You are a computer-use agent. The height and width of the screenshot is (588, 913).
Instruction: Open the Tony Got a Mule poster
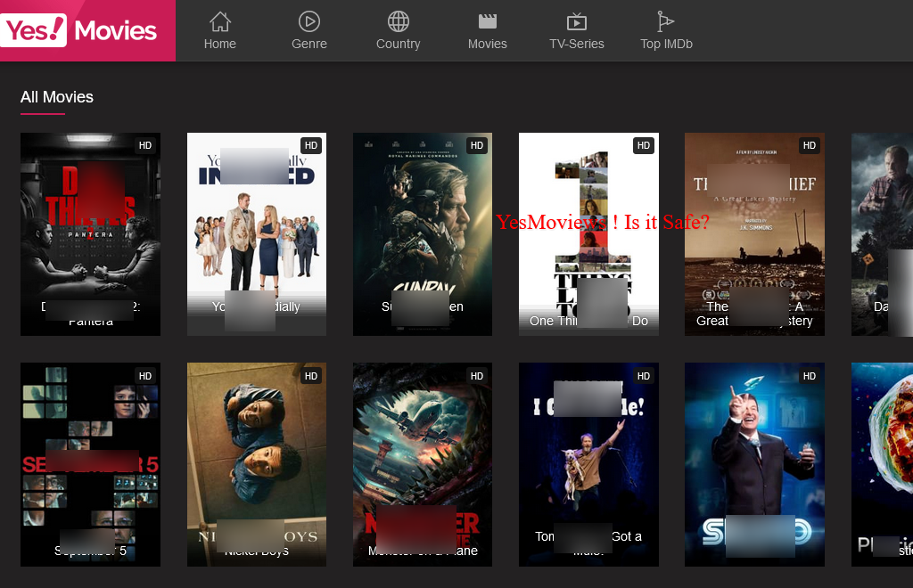pos(588,463)
